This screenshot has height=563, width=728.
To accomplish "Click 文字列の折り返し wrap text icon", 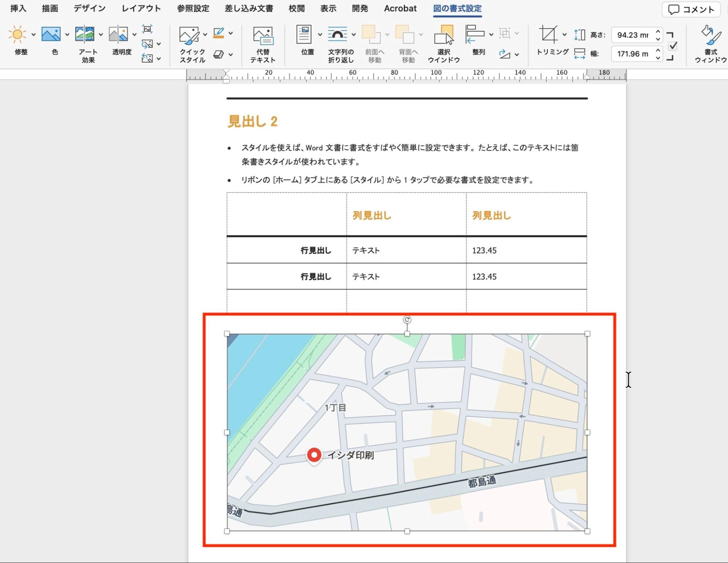I will (x=337, y=35).
